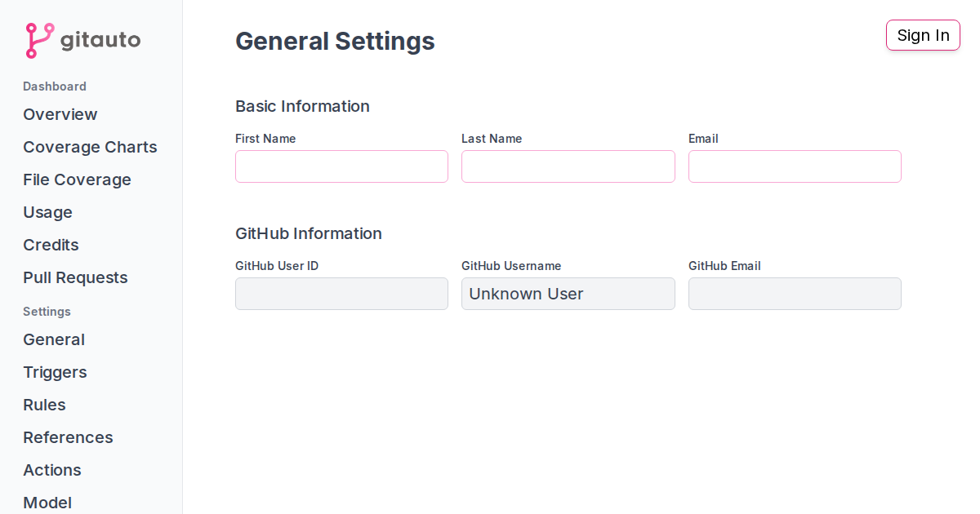Click the Sign In button
Viewport: 980px width, 514px height.
pyautogui.click(x=923, y=35)
